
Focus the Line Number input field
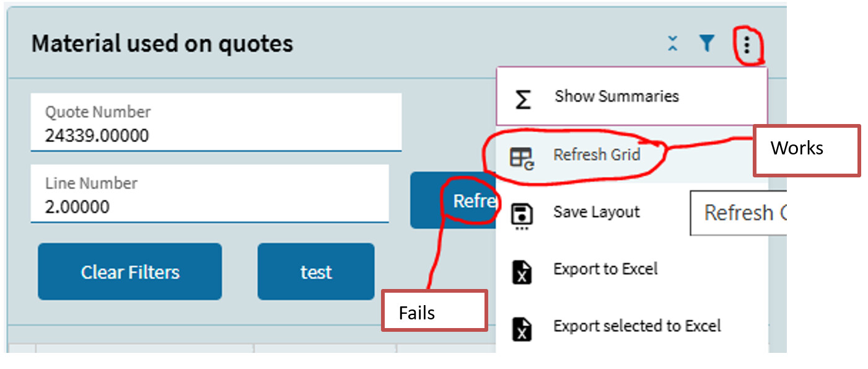point(210,193)
